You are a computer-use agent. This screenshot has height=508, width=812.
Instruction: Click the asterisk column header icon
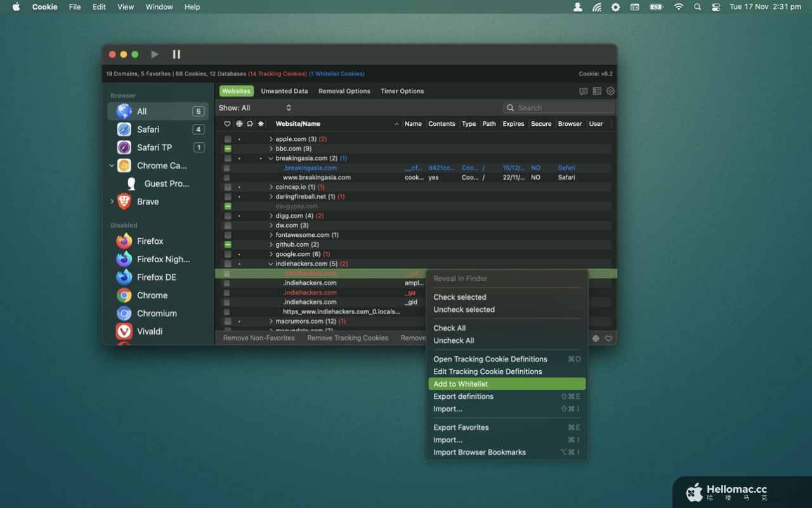pyautogui.click(x=261, y=124)
